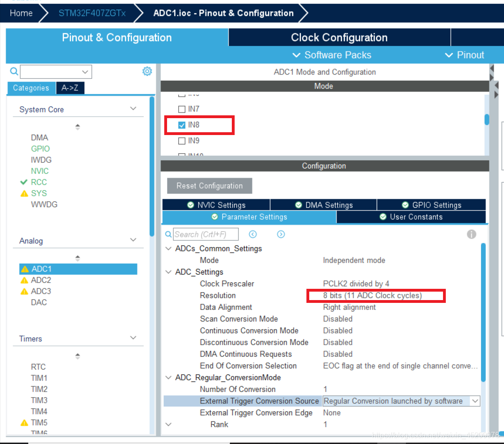Collapse the Timers category

pyautogui.click(x=133, y=338)
